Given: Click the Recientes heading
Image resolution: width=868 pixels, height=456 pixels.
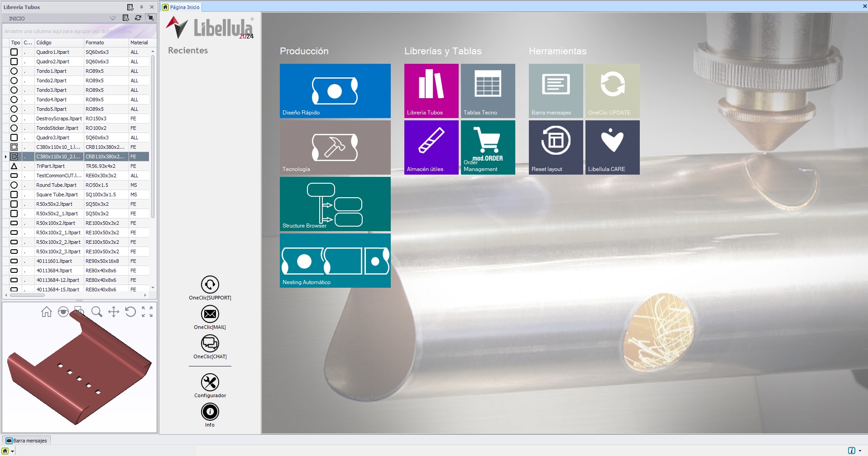Looking at the screenshot, I should coord(188,50).
